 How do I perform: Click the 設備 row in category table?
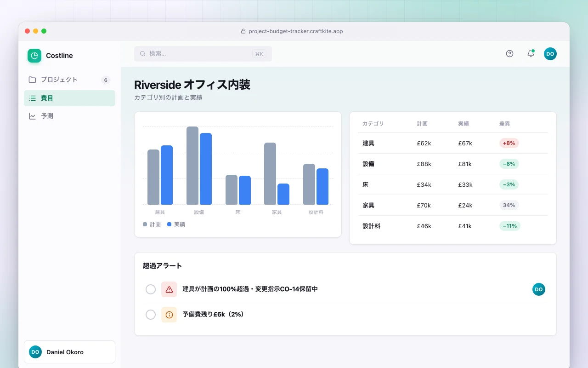pyautogui.click(x=453, y=164)
